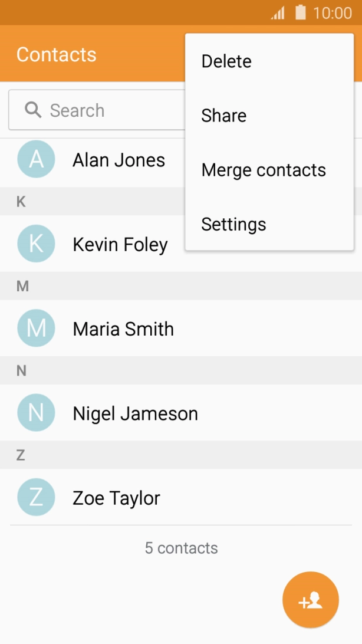The width and height of the screenshot is (362, 644).
Task: Open Settings from the menu
Action: (233, 224)
